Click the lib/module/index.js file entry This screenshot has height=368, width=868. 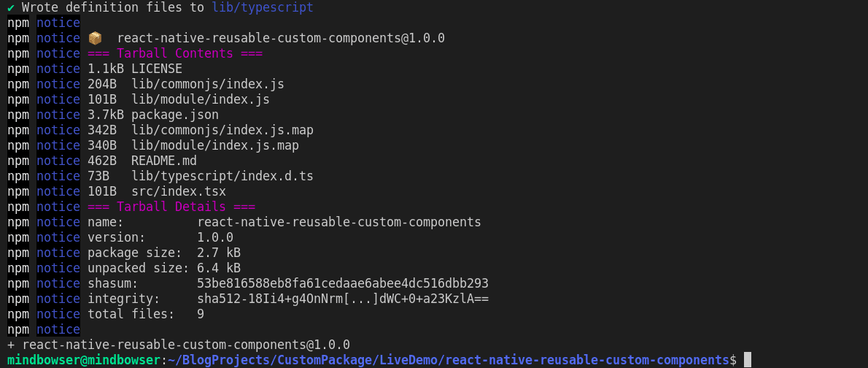click(200, 99)
